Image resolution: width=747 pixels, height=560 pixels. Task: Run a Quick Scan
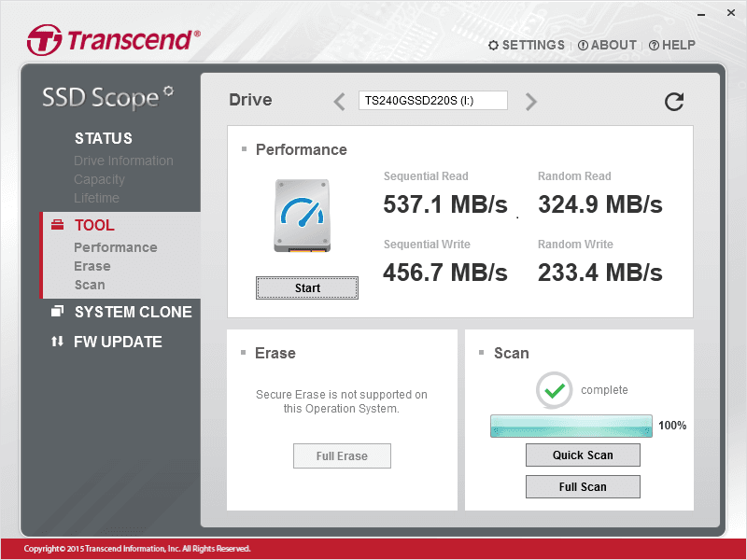[583, 455]
